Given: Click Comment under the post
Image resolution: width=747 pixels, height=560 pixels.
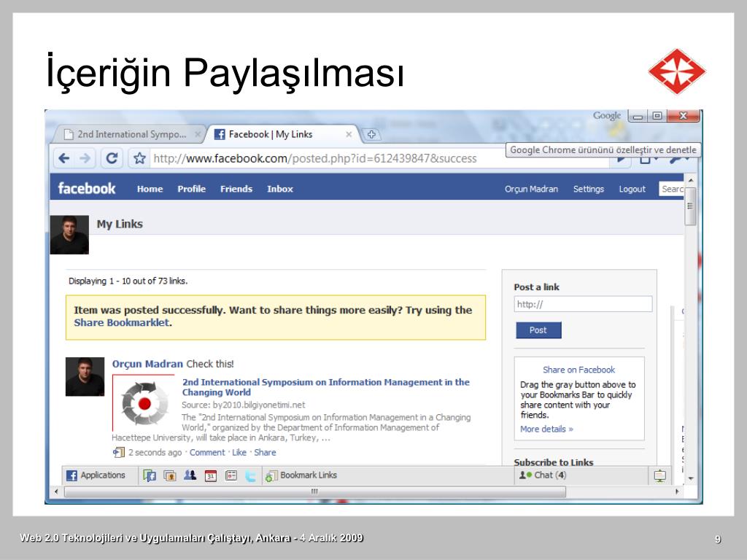Looking at the screenshot, I should coord(207,452).
